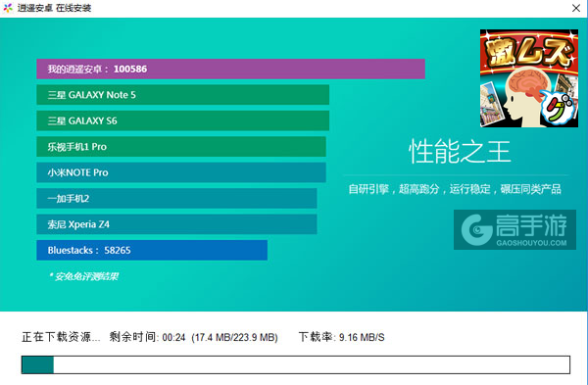
Task: Click the 逍遥安卓 在线安装 window title
Action: [54, 8]
